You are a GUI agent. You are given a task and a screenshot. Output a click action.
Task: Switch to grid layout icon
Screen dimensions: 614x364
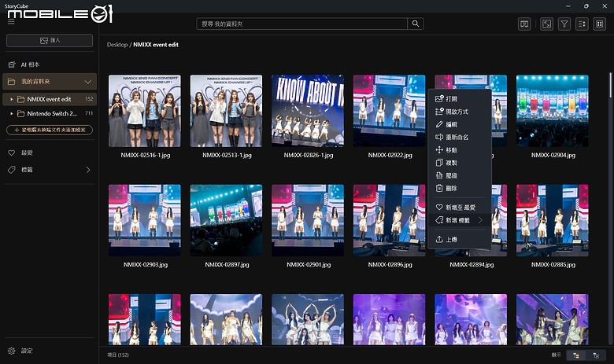600,24
